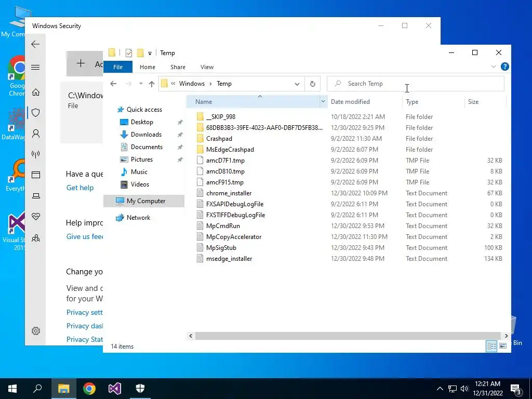Open Account protection person icon
The height and width of the screenshot is (399, 532).
tap(36, 134)
